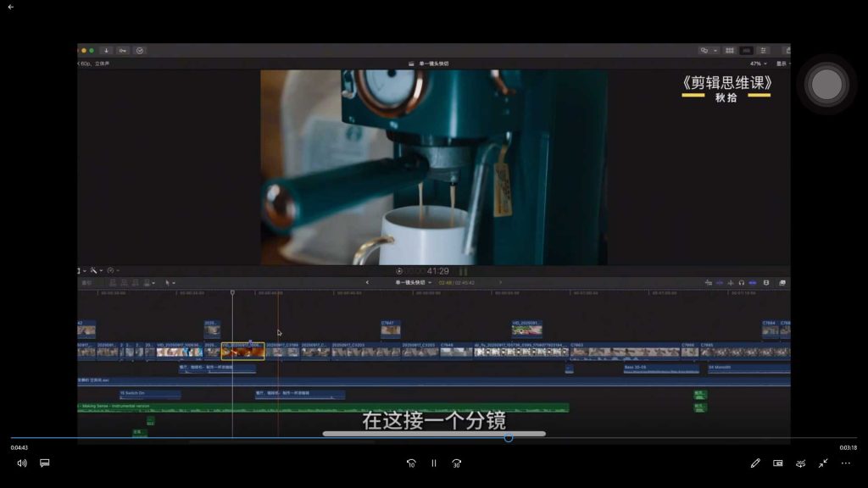Screen dimensions: 868x488
Task: Open the more options ellipsis menu
Action: click(x=846, y=463)
